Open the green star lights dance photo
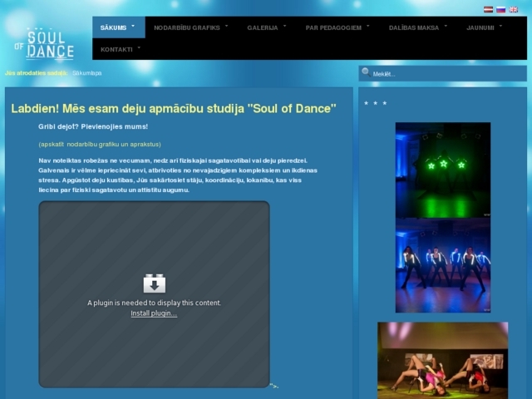This screenshot has width=532, height=399. 442,170
